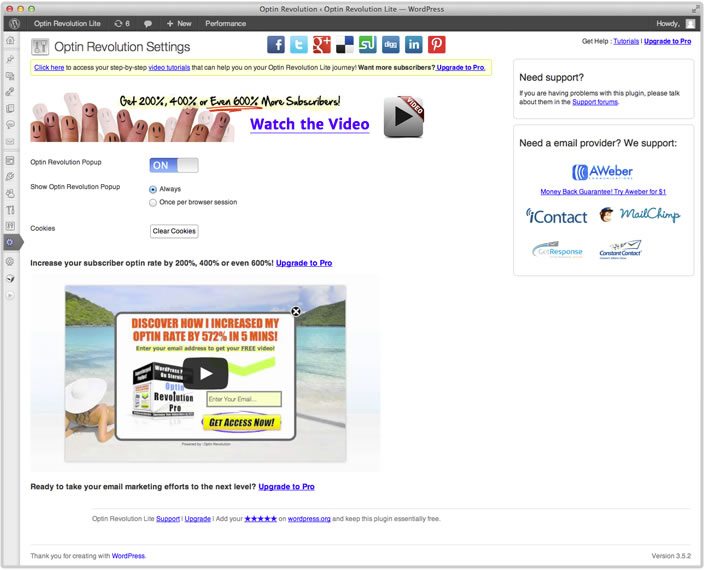Click the iContact logo
Viewport: 705px width, 571px height.
point(557,216)
